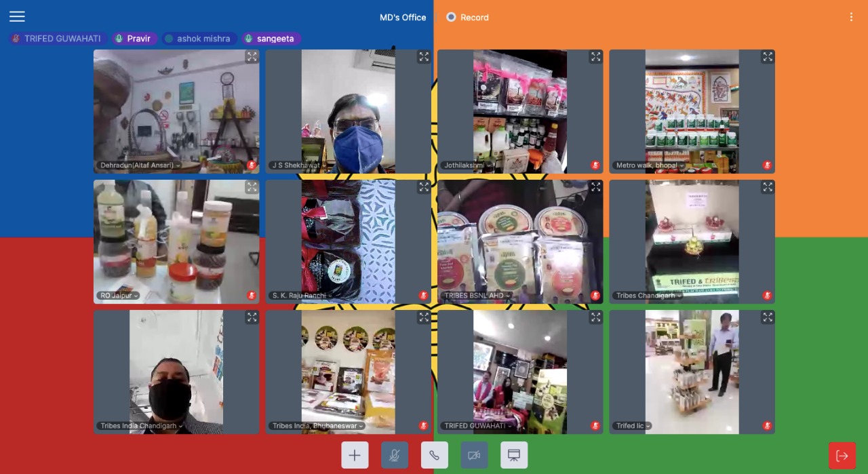Leave the meeting with the red exit button
The width and height of the screenshot is (868, 474).
(x=842, y=456)
